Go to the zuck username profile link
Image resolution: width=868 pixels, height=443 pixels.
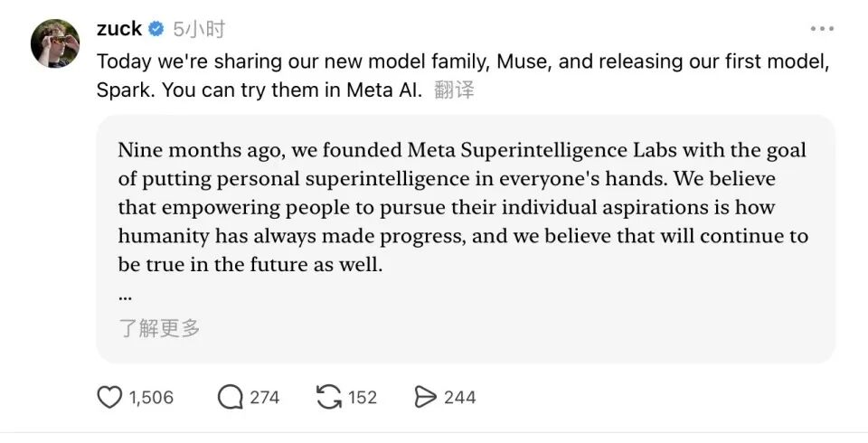(118, 29)
